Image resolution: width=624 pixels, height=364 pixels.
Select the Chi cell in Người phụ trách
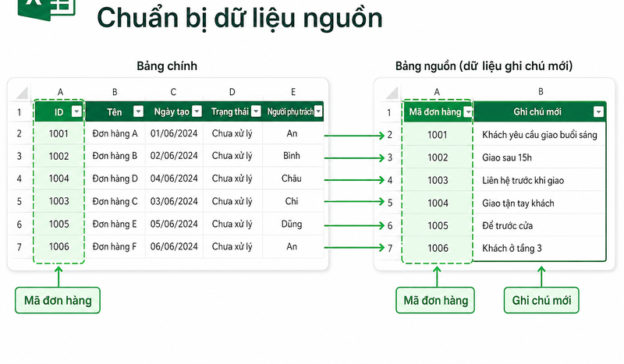click(293, 201)
